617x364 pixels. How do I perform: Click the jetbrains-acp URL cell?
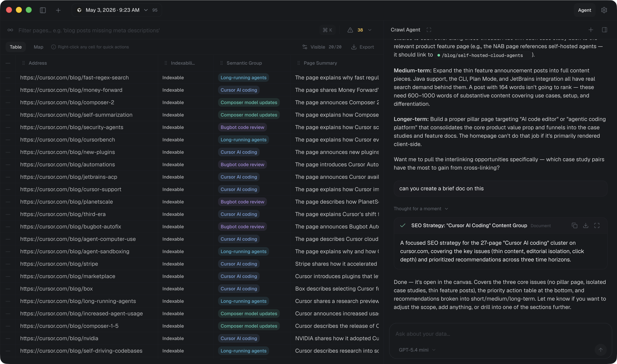(x=69, y=177)
